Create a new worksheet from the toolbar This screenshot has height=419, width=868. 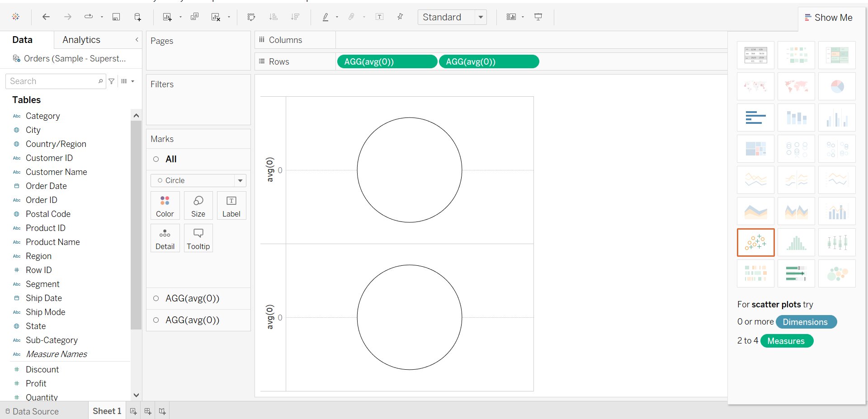pyautogui.click(x=167, y=17)
